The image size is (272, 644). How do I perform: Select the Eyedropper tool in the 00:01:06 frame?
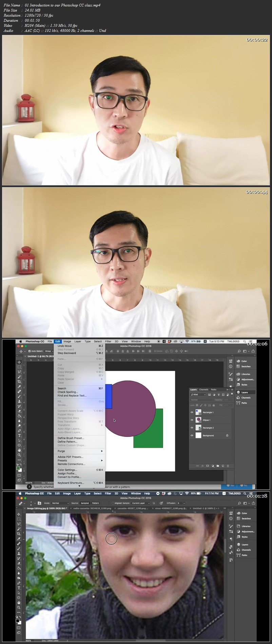(x=19, y=386)
